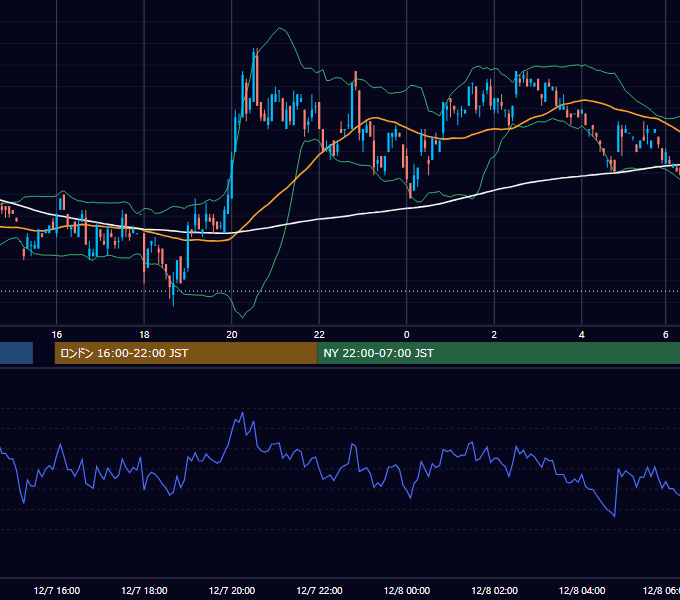The image size is (680, 600).
Task: Click the 12/7 16:00 time label
Action: click(x=57, y=590)
